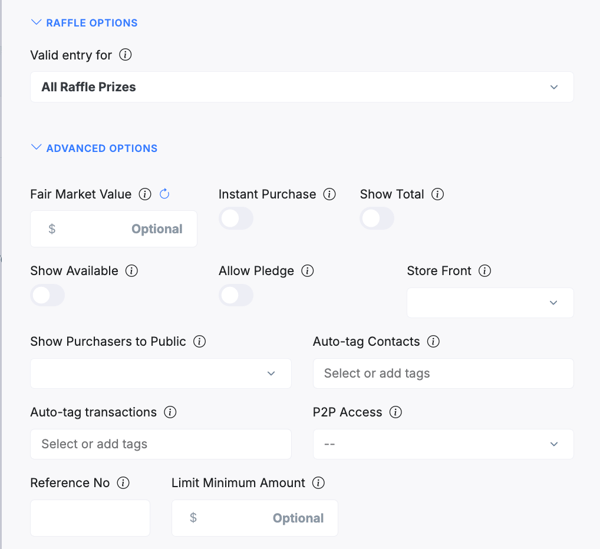The height and width of the screenshot is (549, 600).
Task: Turn on the Show Total switch
Action: pos(377,219)
